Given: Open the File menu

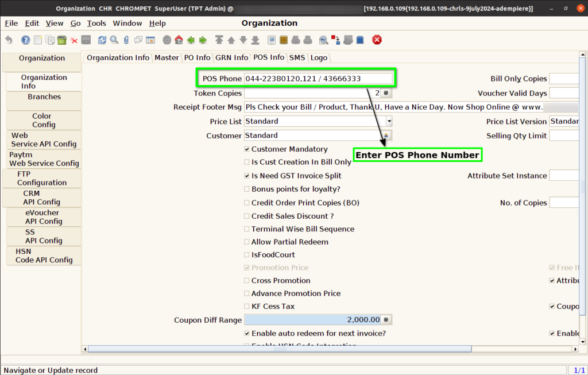Looking at the screenshot, I should [x=11, y=23].
